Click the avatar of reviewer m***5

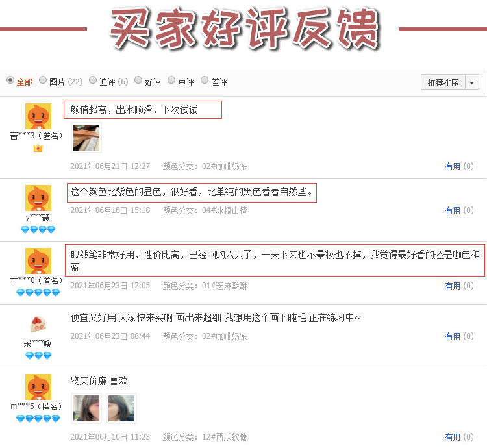click(x=38, y=387)
